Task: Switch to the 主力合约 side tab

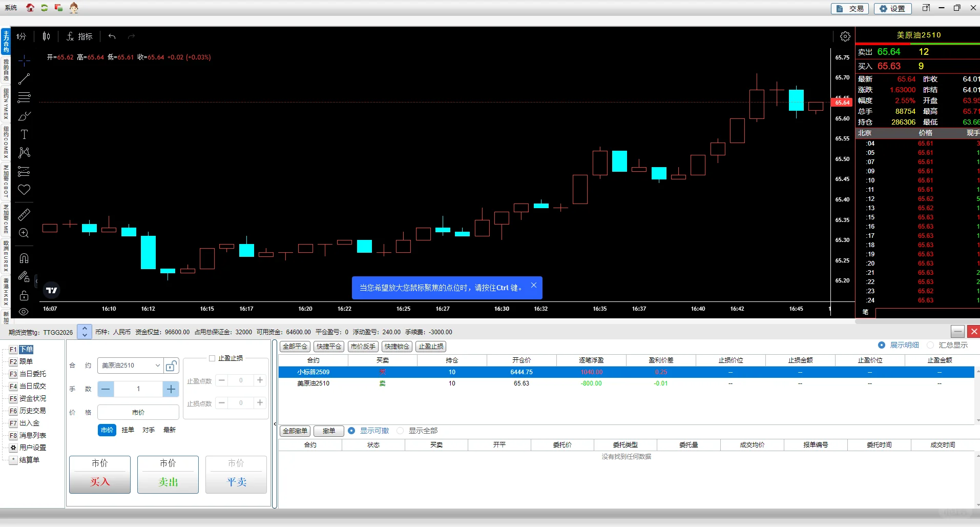Action: click(x=6, y=42)
